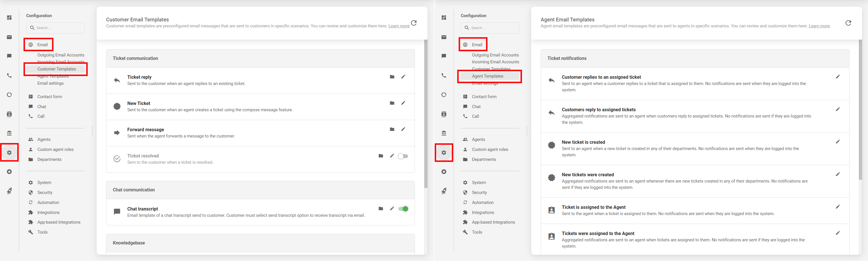Select the Chat bubble icon in the sidebar

click(x=9, y=56)
